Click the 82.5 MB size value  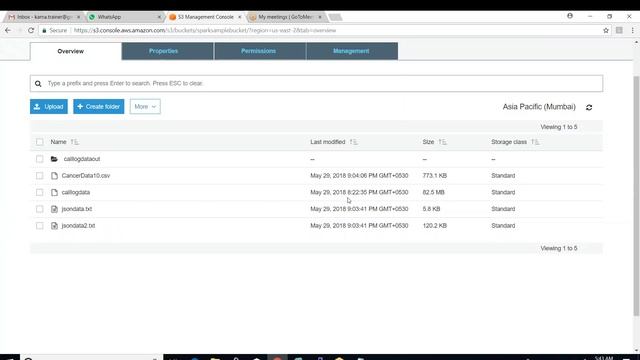click(x=433, y=192)
